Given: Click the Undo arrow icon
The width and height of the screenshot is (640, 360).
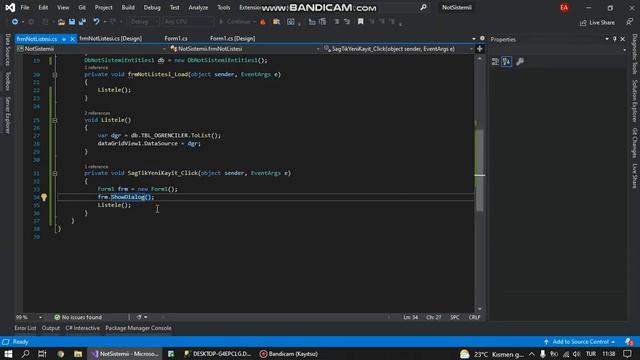Looking at the screenshot, I should [96, 22].
